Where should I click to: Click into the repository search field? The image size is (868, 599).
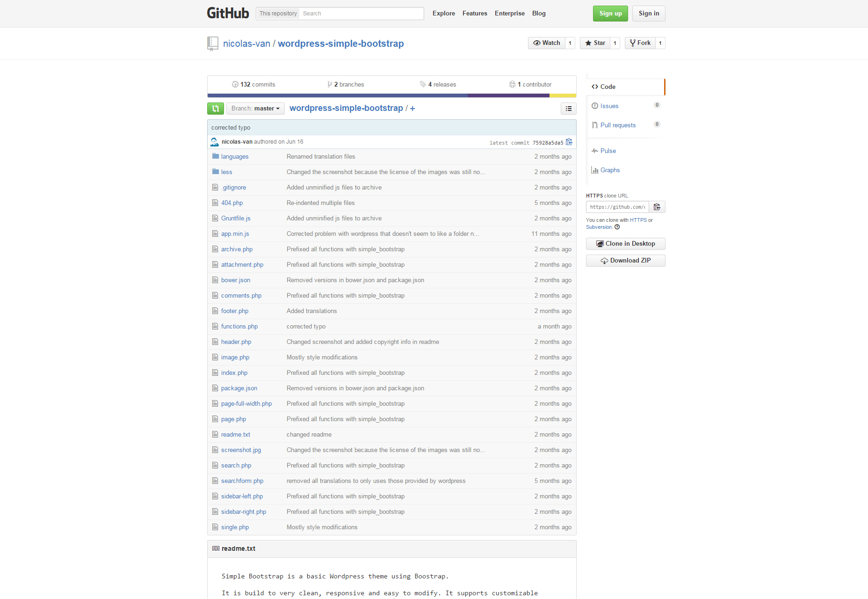click(x=362, y=14)
